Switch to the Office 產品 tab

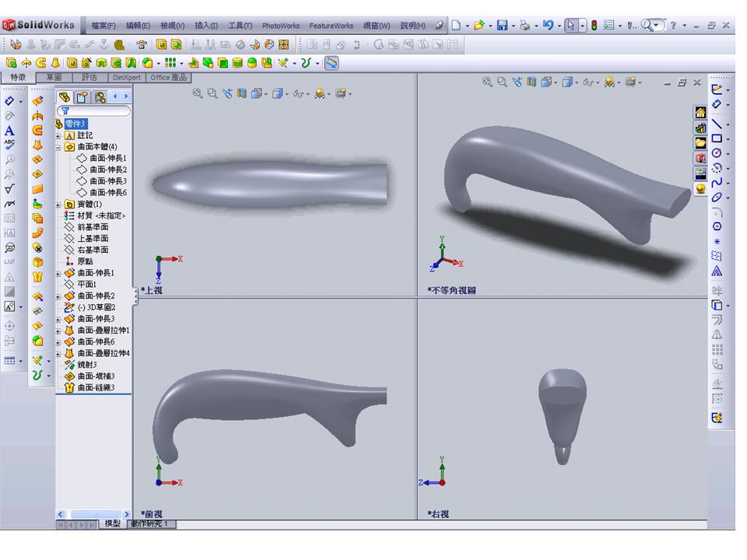coord(168,77)
